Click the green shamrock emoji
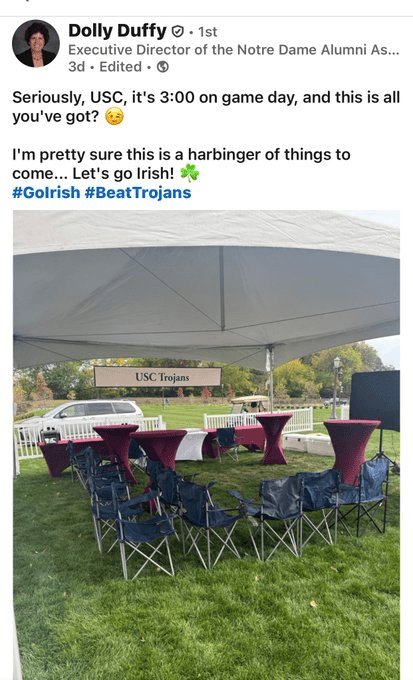This screenshot has width=413, height=680. pos(190,173)
